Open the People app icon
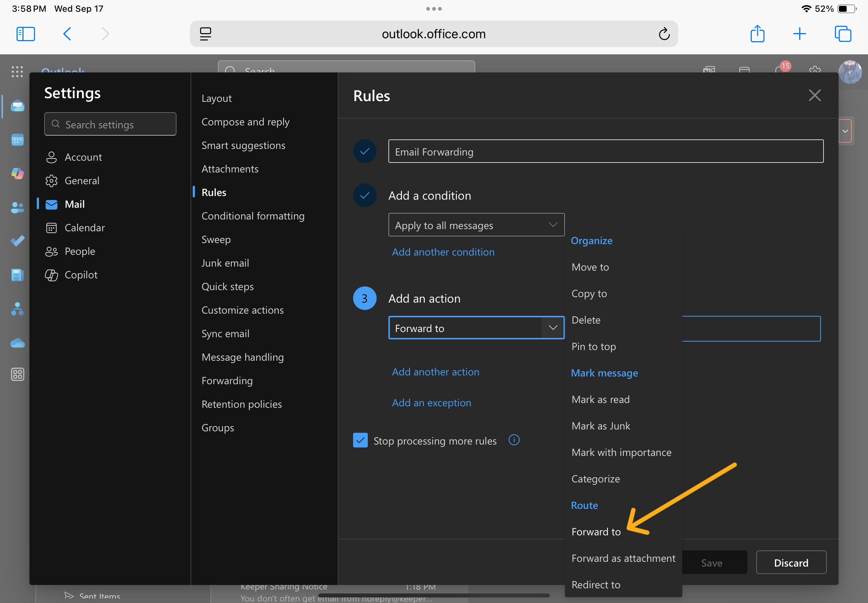 point(17,207)
